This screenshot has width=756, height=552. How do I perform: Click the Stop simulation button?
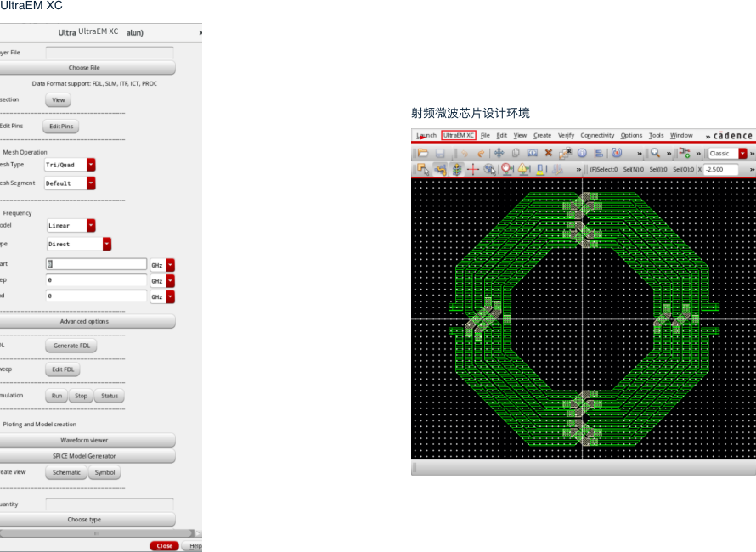point(81,396)
